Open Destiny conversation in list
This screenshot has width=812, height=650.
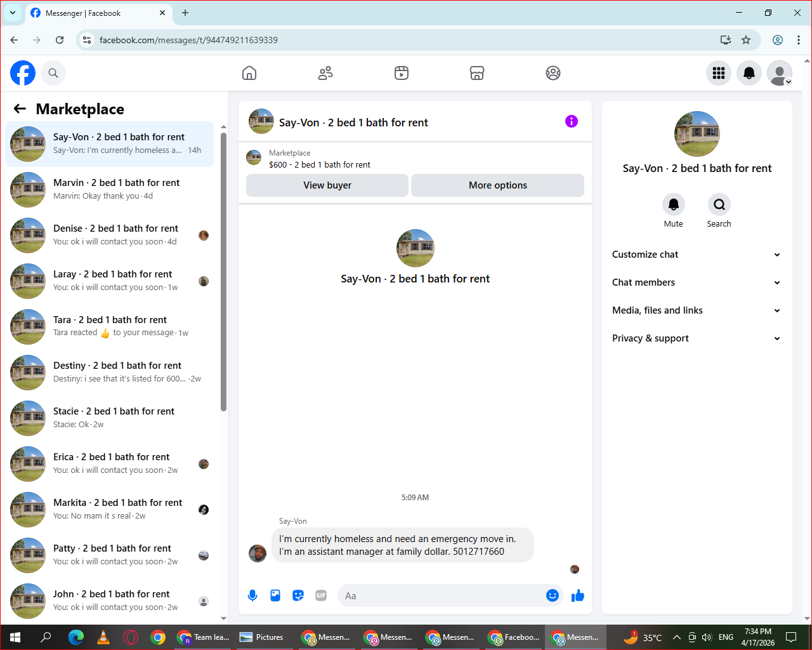pos(110,373)
